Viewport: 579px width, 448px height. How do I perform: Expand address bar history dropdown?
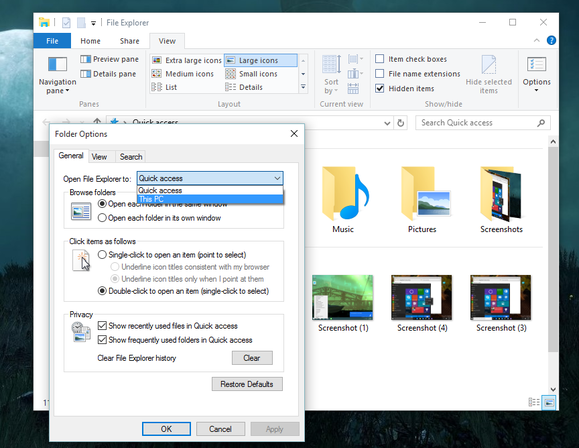387,123
